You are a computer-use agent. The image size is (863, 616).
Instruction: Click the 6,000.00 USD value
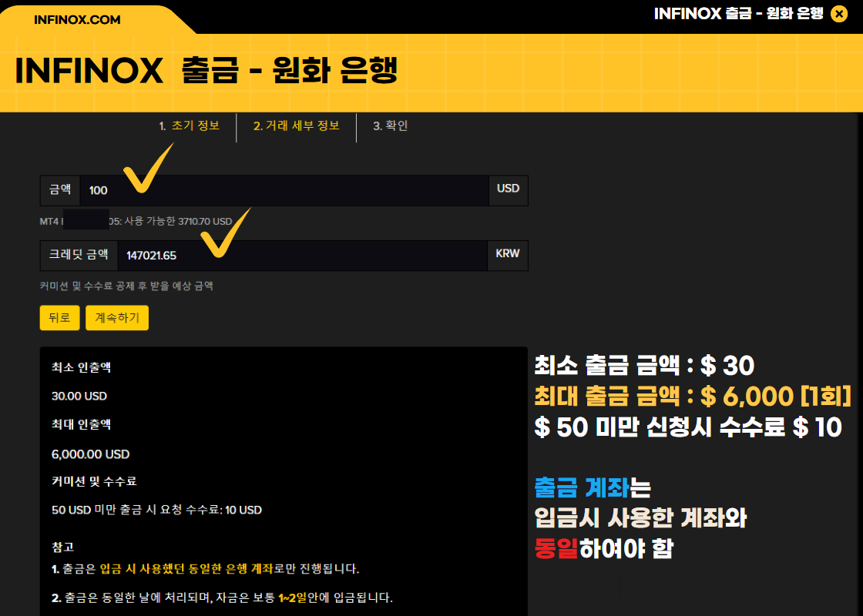tap(91, 454)
